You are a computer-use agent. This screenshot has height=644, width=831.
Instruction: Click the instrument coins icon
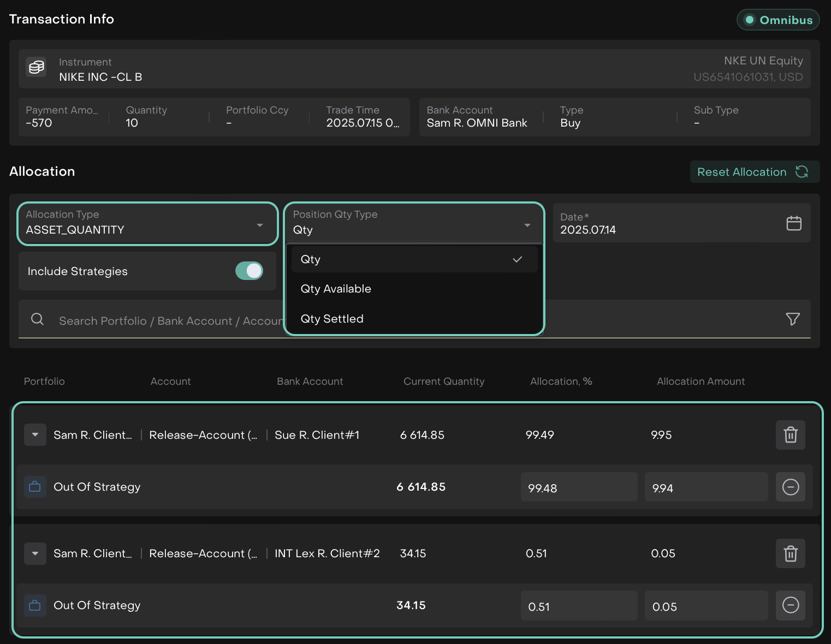pos(37,68)
